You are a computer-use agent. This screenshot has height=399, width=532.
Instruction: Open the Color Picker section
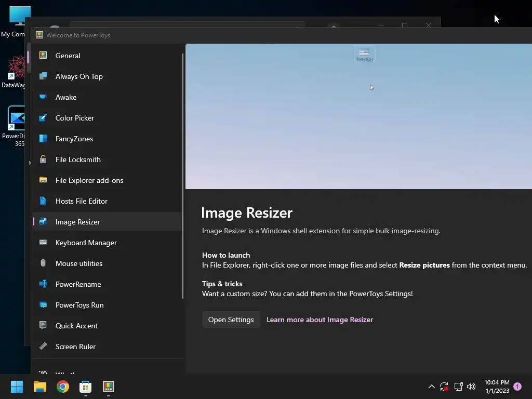pyautogui.click(x=107, y=118)
